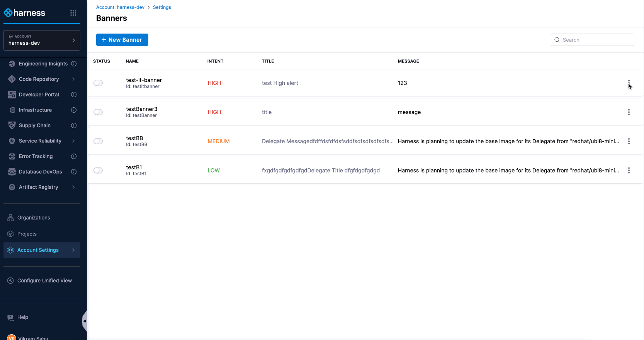Screen dimensions: 644x340
Task: Click the Supply Chain shield icon
Action: coord(12,125)
